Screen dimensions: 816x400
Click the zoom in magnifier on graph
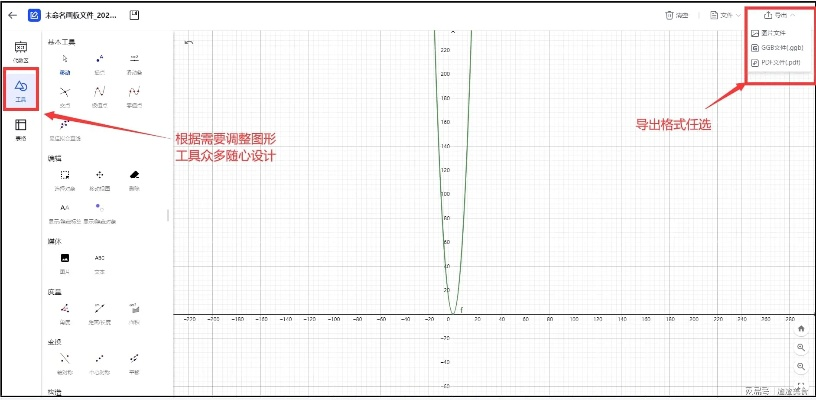[x=800, y=347]
